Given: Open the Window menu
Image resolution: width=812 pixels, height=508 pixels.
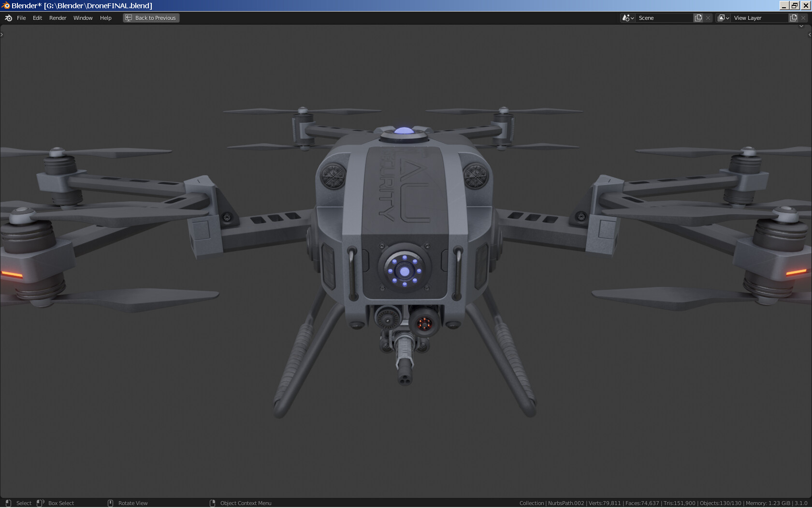Looking at the screenshot, I should coord(83,17).
